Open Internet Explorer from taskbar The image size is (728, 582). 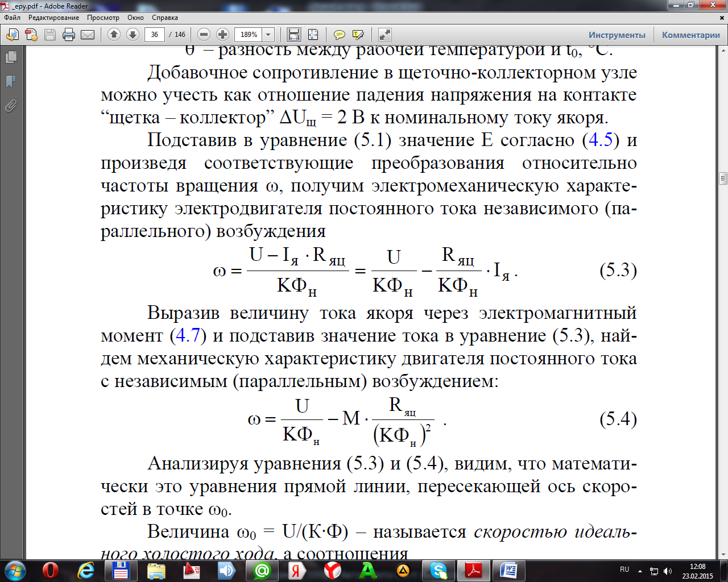86,570
